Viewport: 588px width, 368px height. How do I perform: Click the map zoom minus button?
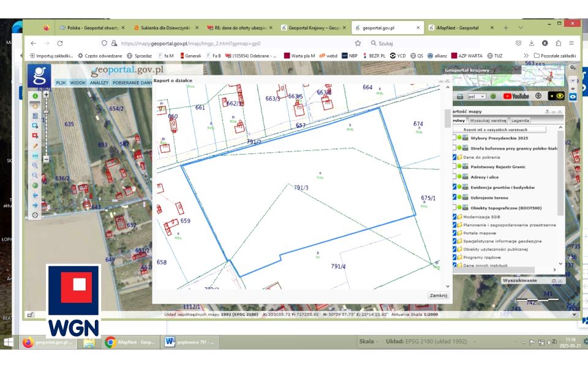[46, 159]
